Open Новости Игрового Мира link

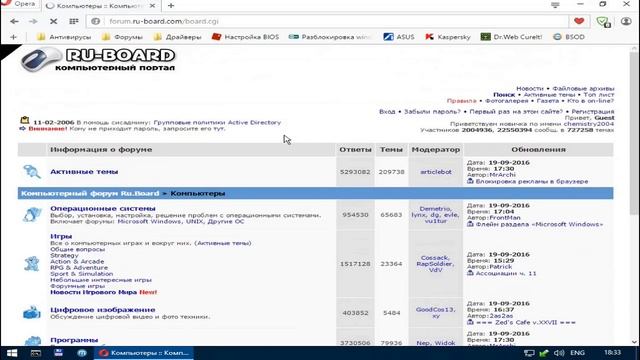93,292
